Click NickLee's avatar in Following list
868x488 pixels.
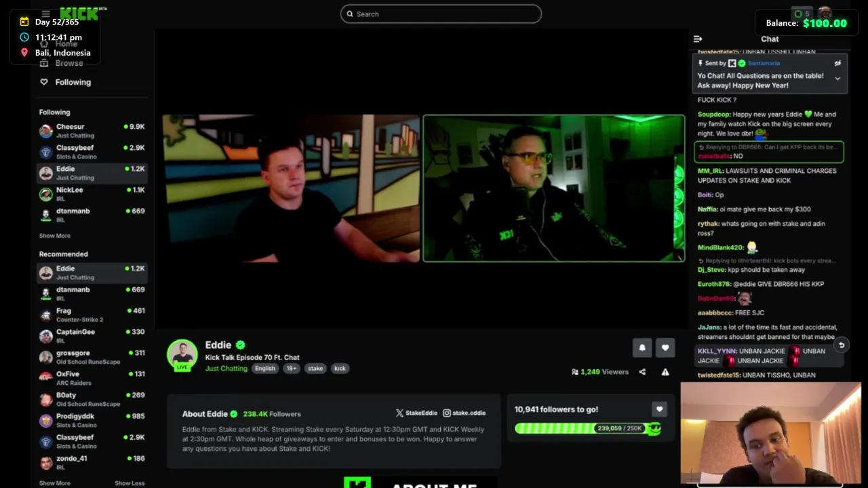(45, 194)
